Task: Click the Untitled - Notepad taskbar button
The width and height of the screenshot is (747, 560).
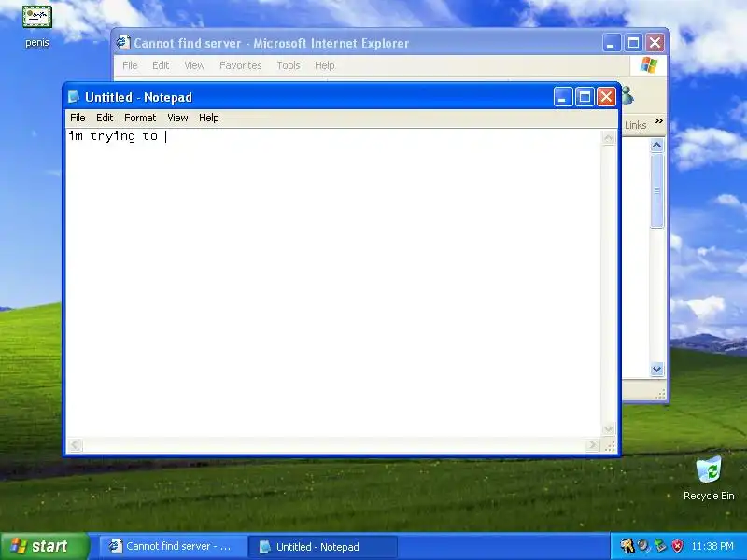Action: (x=322, y=547)
